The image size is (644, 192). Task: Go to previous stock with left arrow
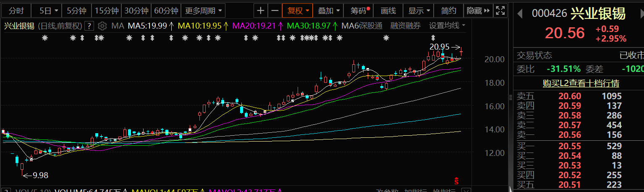click(x=520, y=13)
